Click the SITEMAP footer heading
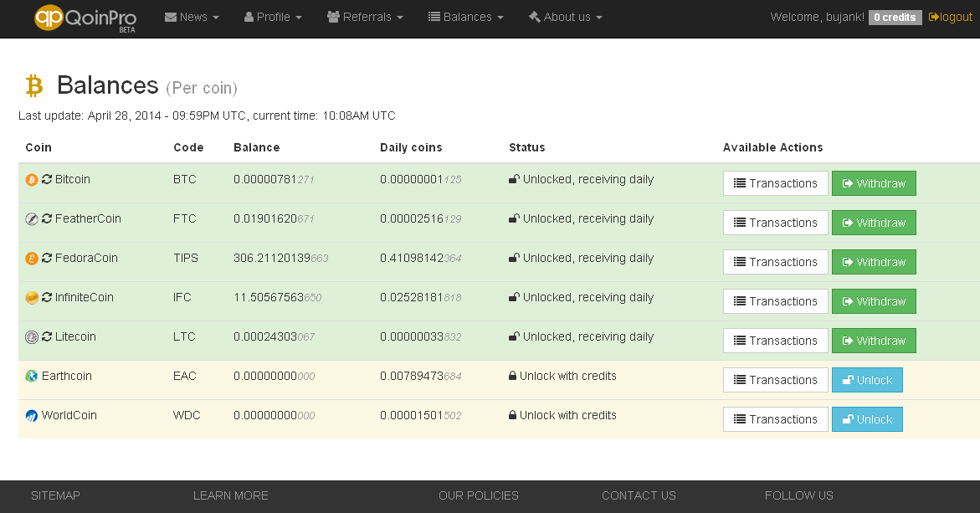 (55, 496)
